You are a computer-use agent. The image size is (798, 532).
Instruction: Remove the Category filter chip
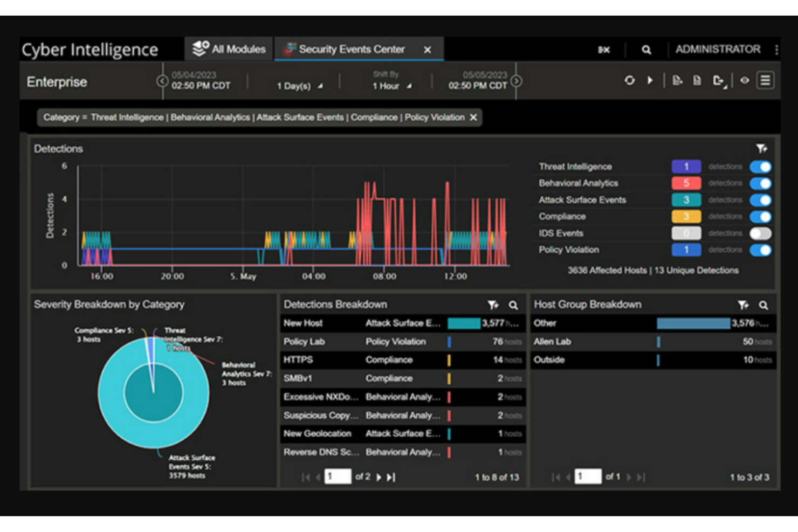pyautogui.click(x=473, y=117)
